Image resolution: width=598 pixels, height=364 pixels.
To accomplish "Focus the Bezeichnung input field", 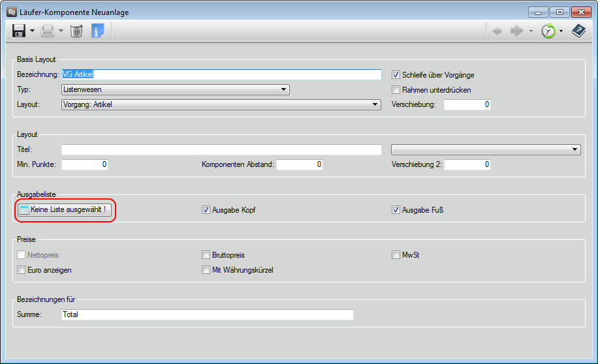I will click(221, 74).
